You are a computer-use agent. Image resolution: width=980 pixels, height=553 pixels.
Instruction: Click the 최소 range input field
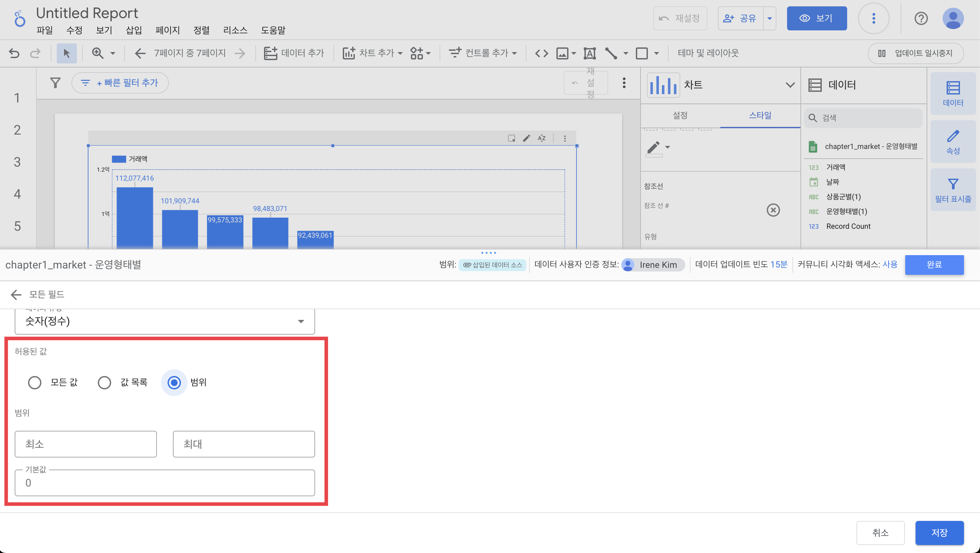85,444
